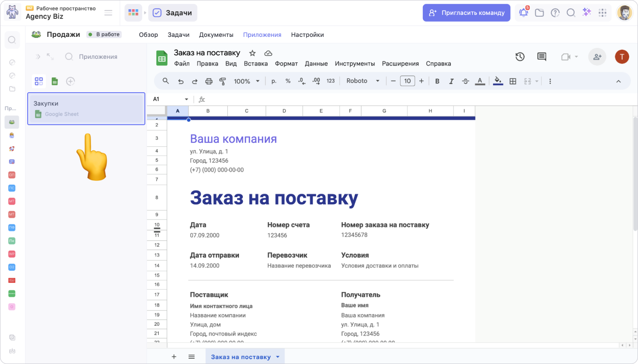The width and height of the screenshot is (638, 364).
Task: Click Пригласить команду button
Action: pos(466,13)
